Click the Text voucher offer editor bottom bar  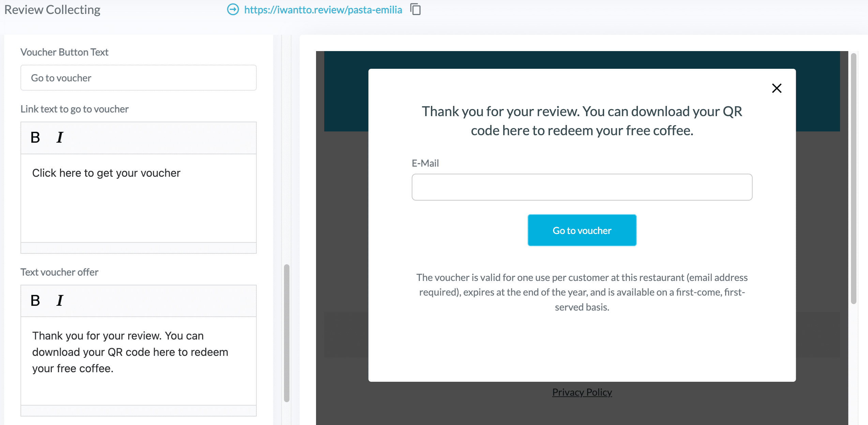click(x=138, y=411)
